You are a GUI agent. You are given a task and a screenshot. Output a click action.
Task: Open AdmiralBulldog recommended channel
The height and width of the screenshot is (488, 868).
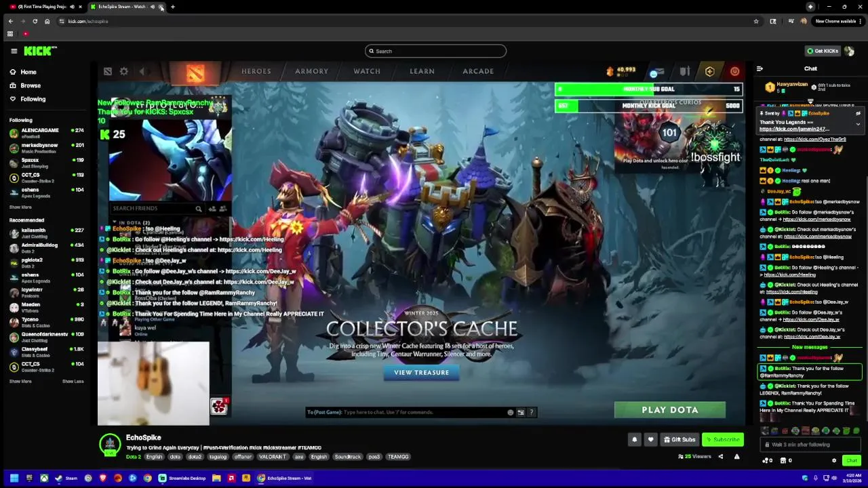click(47, 247)
